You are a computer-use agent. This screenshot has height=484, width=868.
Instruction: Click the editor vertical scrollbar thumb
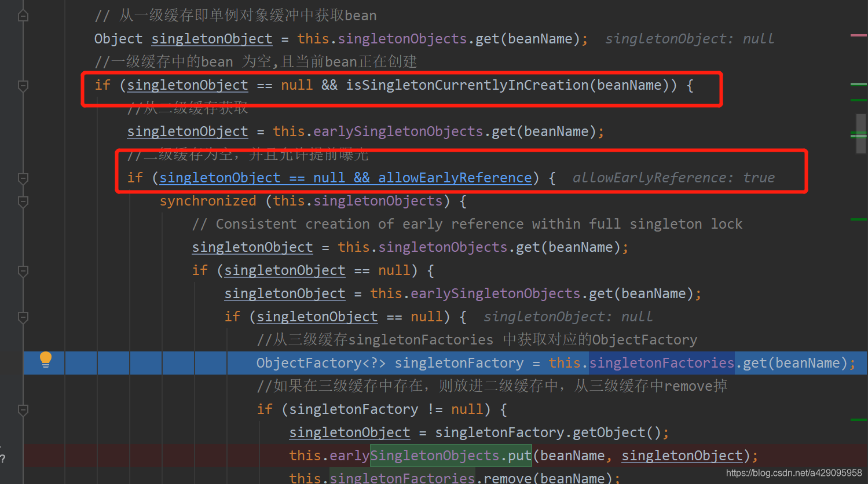(861, 134)
